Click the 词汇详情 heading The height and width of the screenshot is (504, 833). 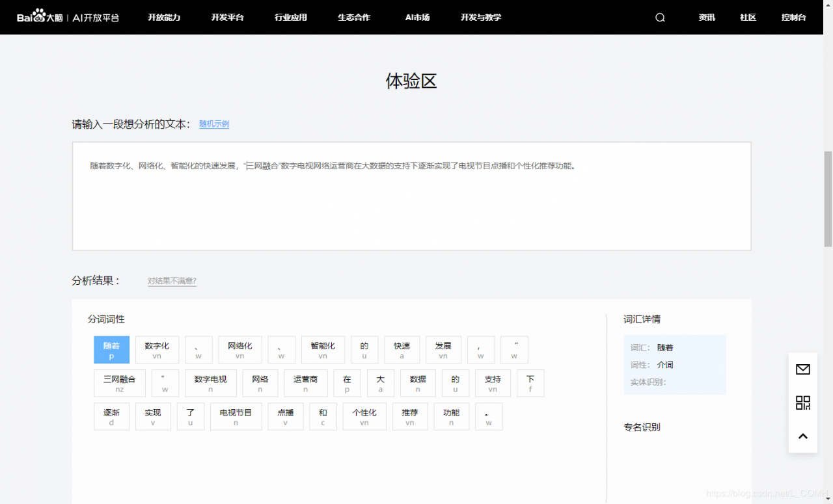coord(642,319)
